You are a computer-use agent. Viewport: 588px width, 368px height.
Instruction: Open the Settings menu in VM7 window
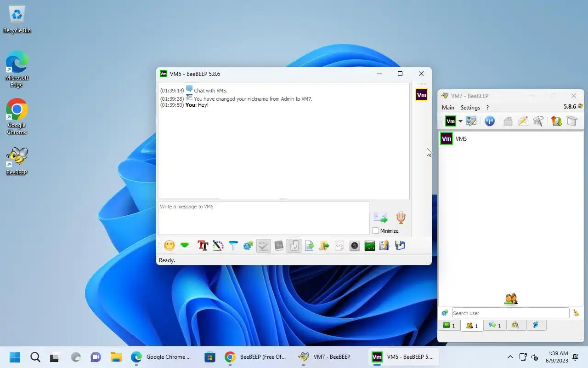point(470,108)
